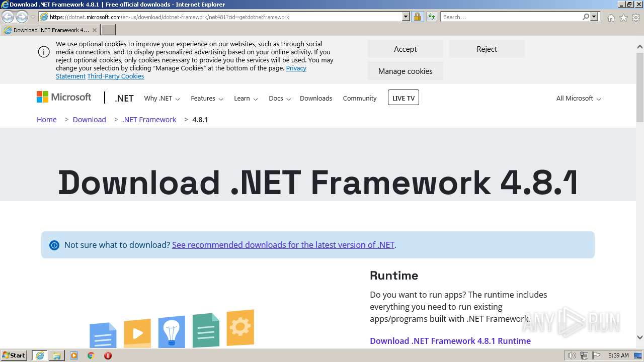Click Manage cookies button

coord(405,71)
